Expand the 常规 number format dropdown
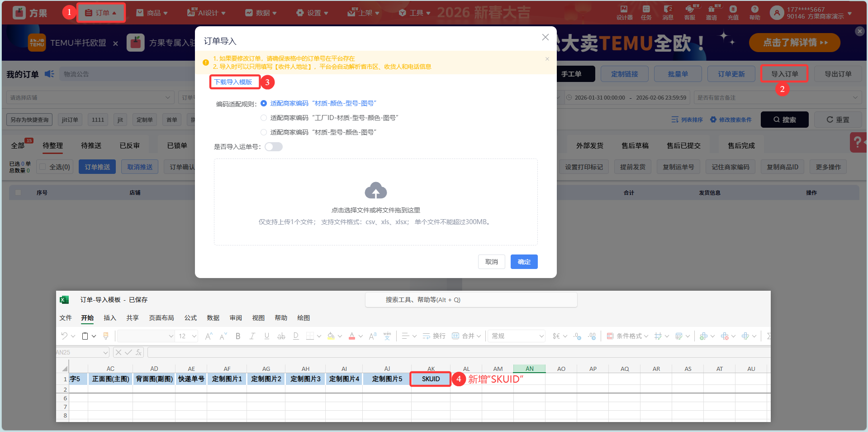 click(x=541, y=336)
